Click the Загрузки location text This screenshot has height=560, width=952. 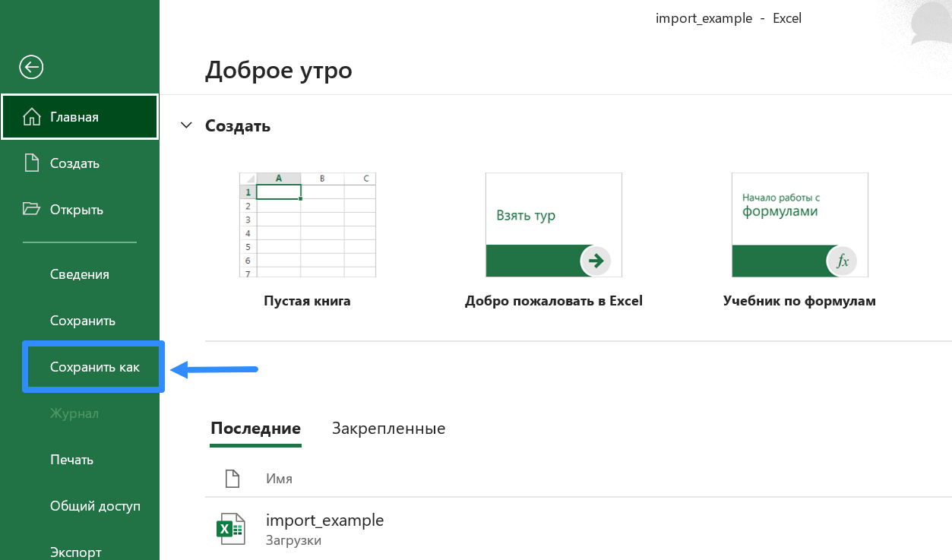(x=293, y=541)
